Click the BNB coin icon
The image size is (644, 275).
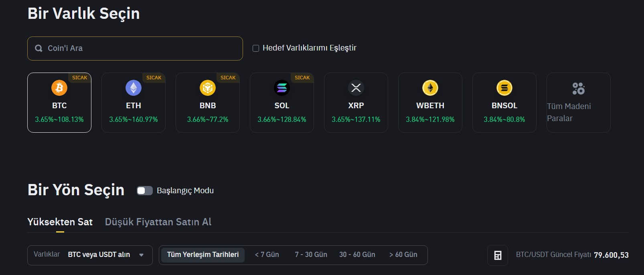(208, 88)
